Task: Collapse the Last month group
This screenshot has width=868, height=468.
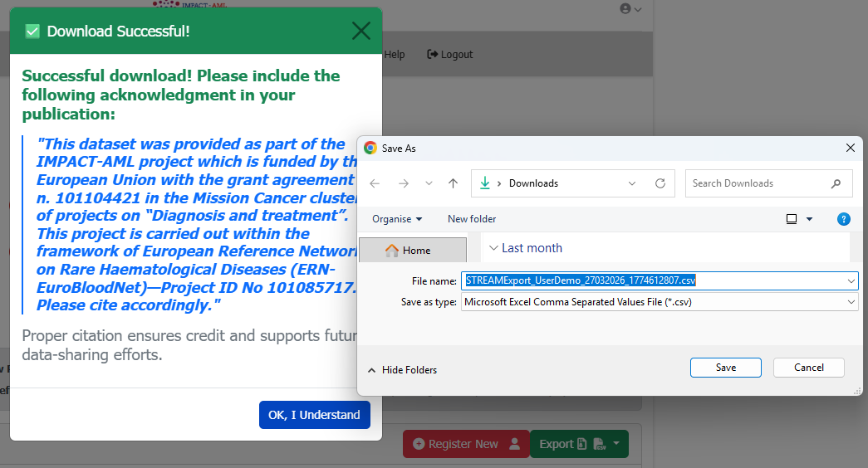Action: [493, 248]
